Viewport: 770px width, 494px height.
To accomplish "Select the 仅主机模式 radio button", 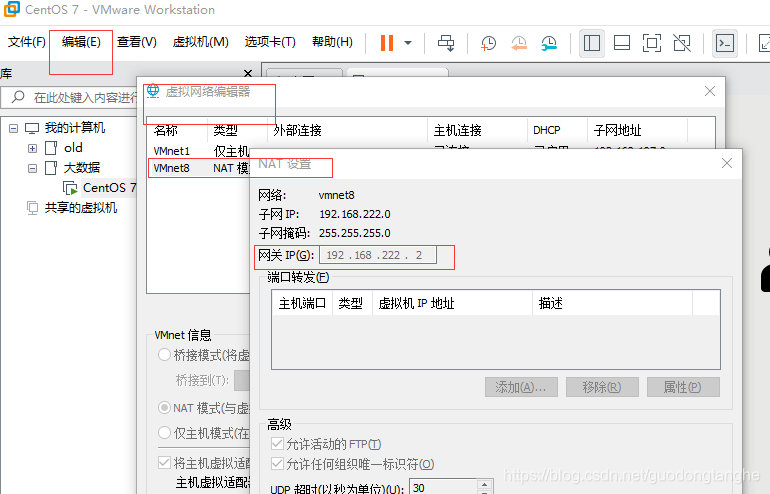I will pyautogui.click(x=165, y=433).
